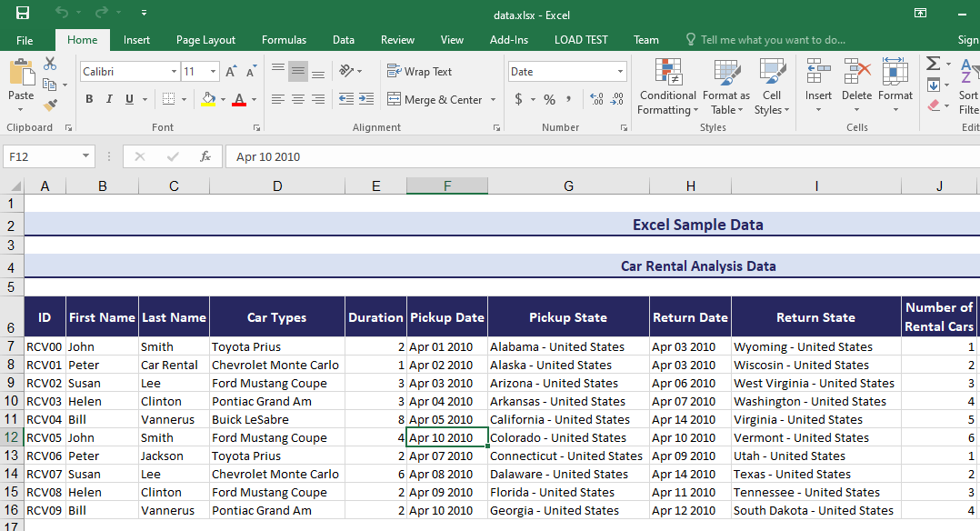
Task: Click the Increase Decimal icon
Action: tap(596, 99)
